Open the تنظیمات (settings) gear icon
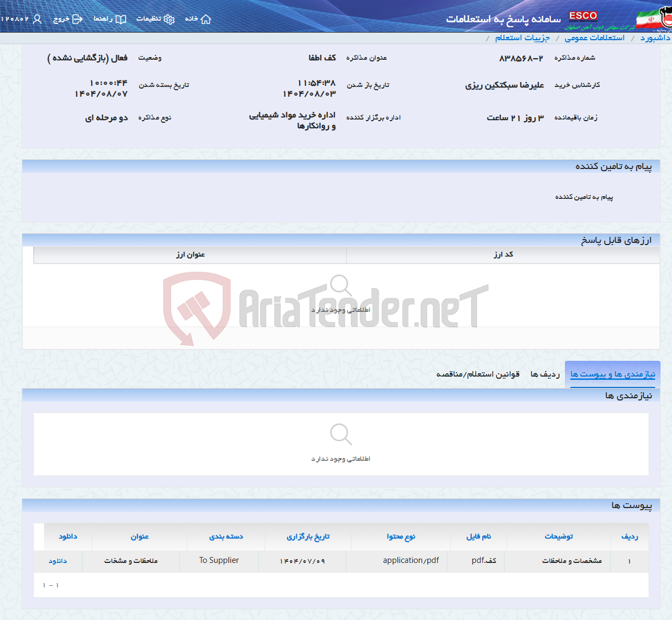The height and width of the screenshot is (620, 672). click(x=170, y=18)
